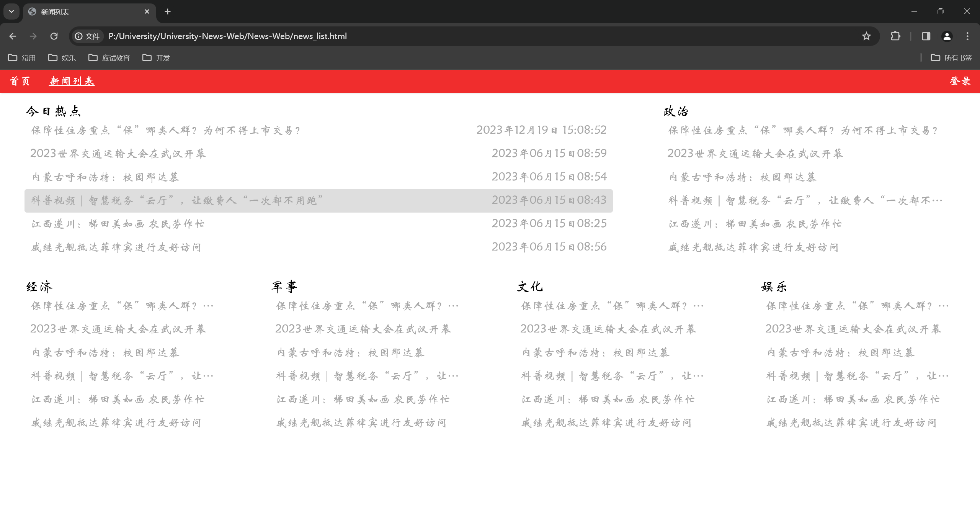Screen dimensions: 980x524
Task: Open the 娱乐 bookmarks folder
Action: [x=62, y=58]
